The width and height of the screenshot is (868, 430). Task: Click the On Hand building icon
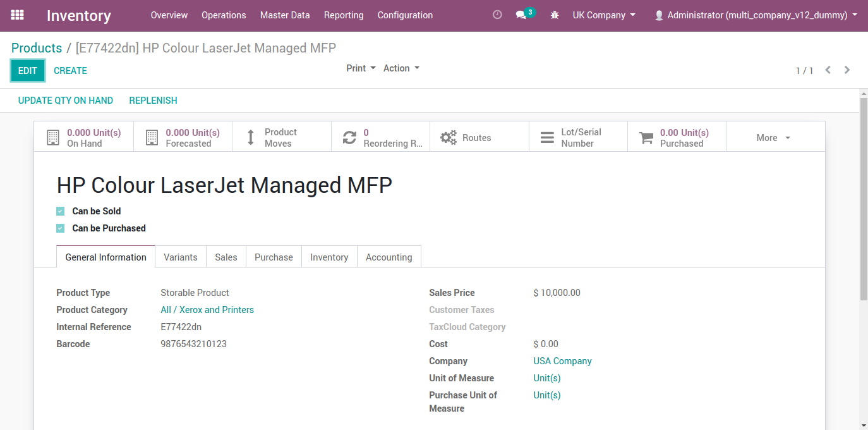pyautogui.click(x=53, y=138)
